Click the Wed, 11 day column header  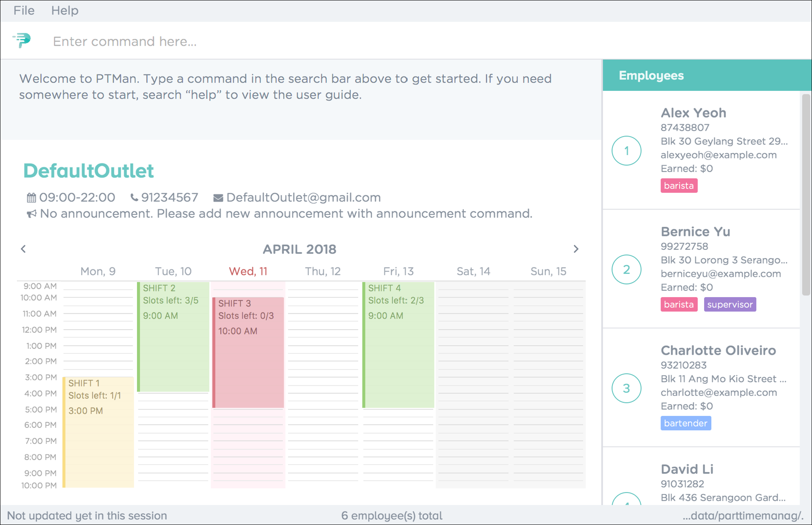pyautogui.click(x=248, y=271)
